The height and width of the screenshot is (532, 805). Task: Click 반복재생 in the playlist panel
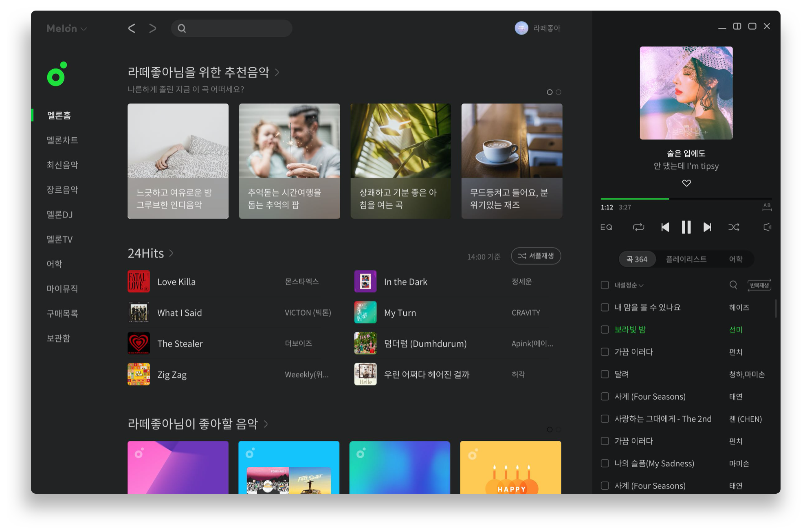point(759,285)
